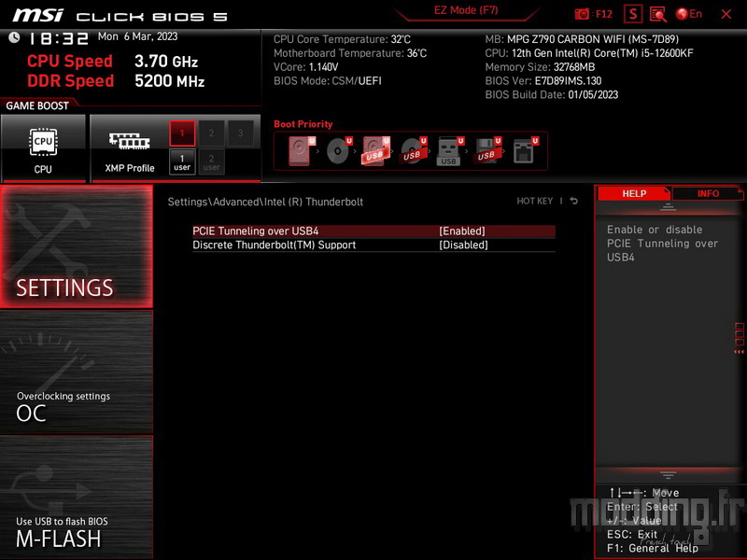The width and height of the screenshot is (747, 560).
Task: Click the HOT KEY label
Action: 534,201
